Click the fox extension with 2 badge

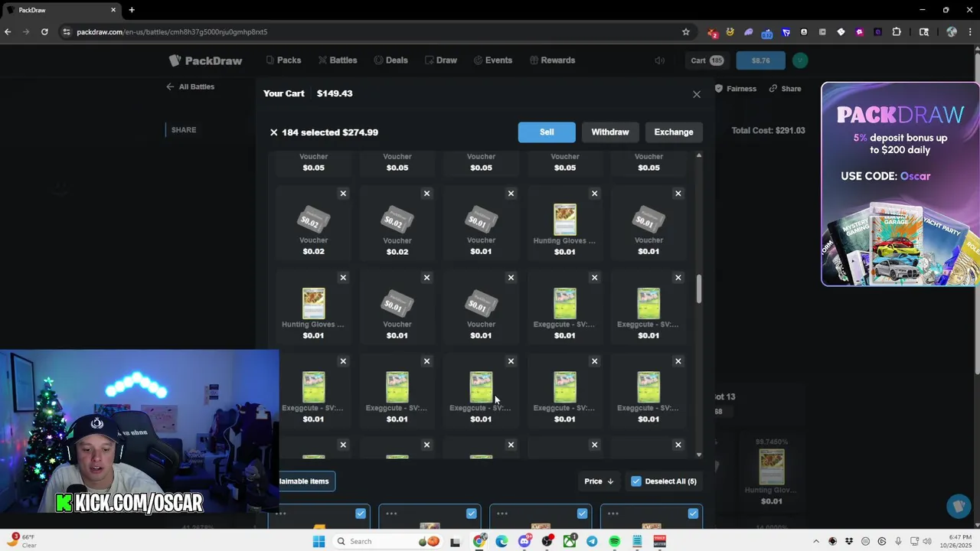coord(712,32)
